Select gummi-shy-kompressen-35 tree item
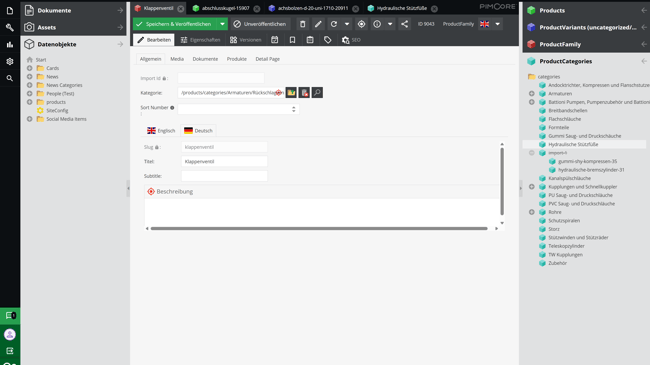Screen dimensions: 650x365 (x=587, y=161)
